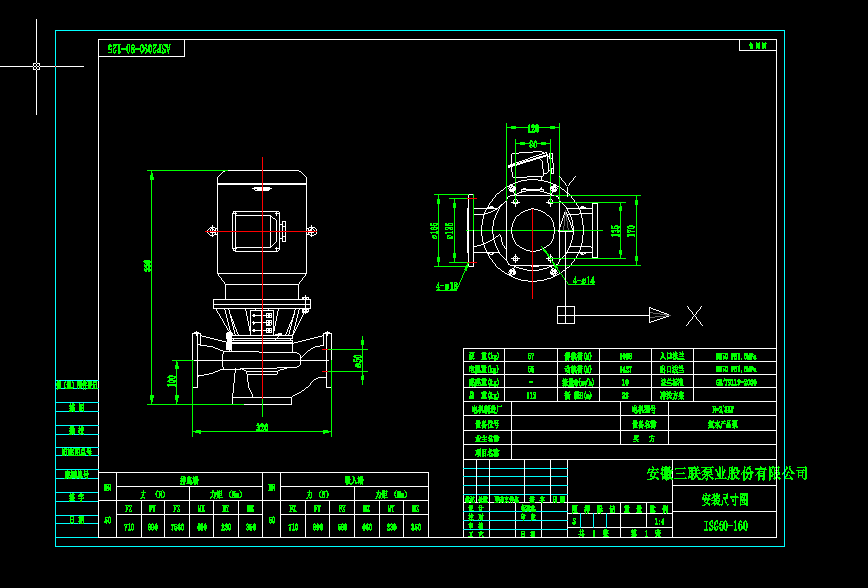Screen dimensions: 868x588
Task: Select the 1:4 scale cell in title block
Action: coord(658,520)
